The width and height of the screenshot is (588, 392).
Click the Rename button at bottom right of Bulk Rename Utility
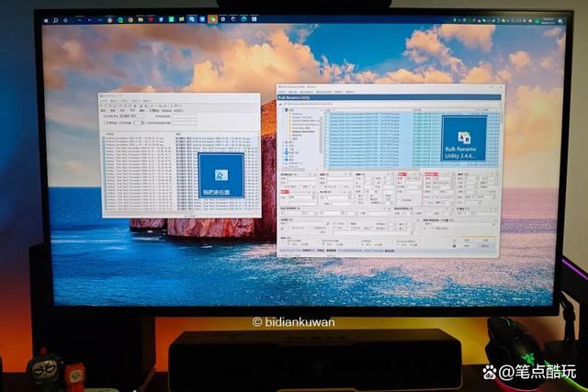(484, 245)
